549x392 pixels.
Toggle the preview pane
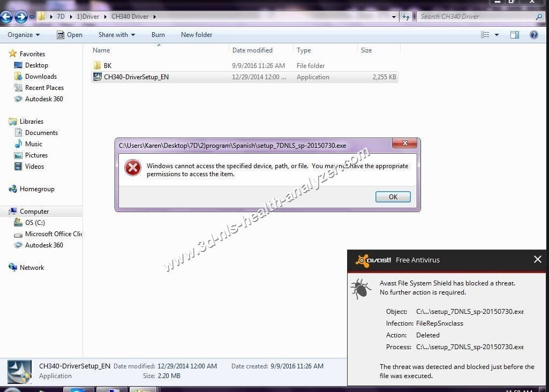(x=514, y=35)
